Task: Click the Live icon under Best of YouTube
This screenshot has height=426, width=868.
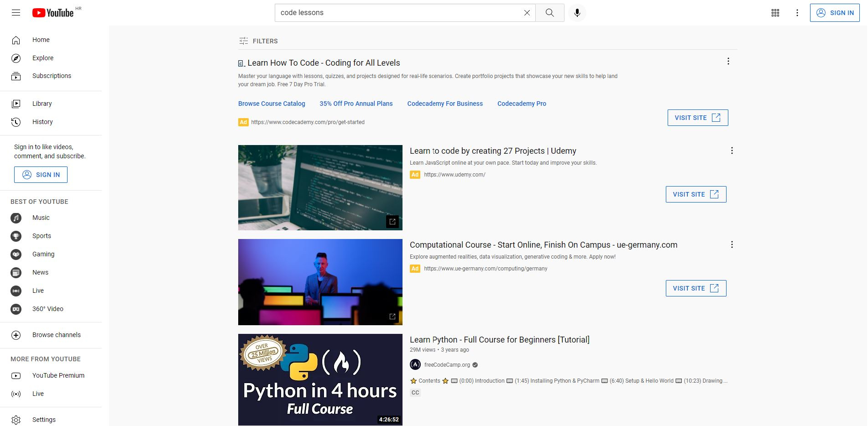Action: (x=16, y=291)
